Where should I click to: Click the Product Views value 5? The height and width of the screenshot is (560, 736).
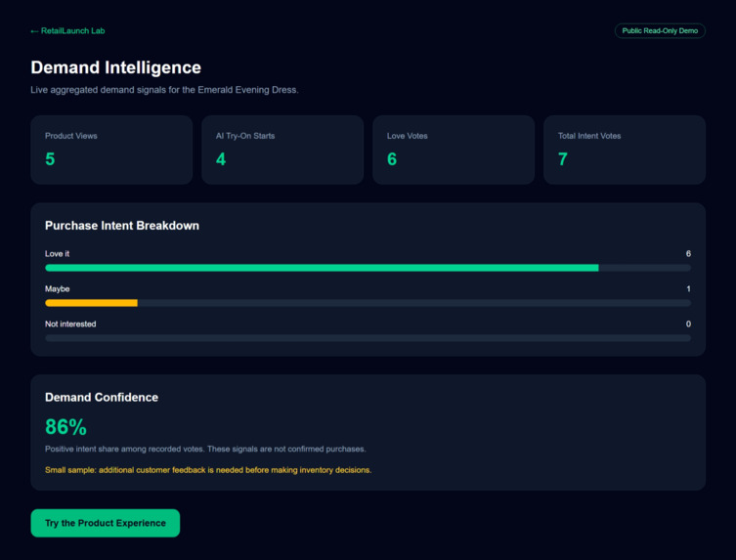coord(50,159)
